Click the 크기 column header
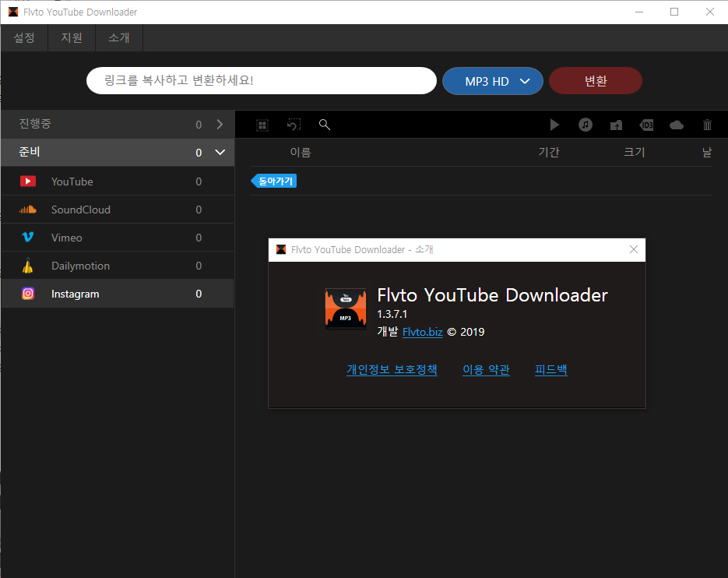Viewport: 728px width, 578px height. click(x=635, y=153)
